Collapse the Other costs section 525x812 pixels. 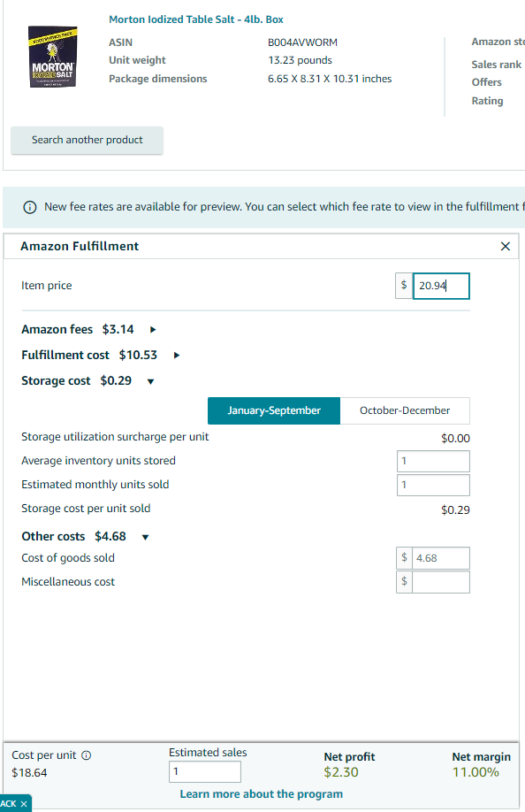click(x=145, y=537)
